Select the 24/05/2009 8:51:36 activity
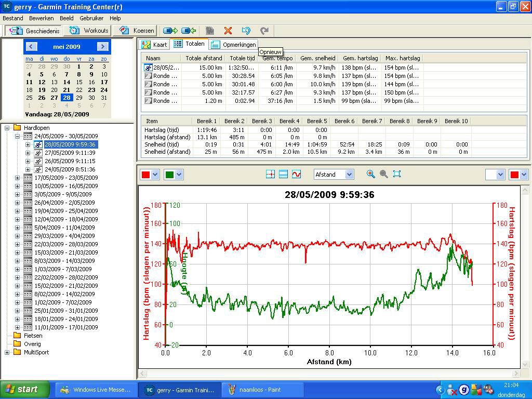 [x=70, y=169]
